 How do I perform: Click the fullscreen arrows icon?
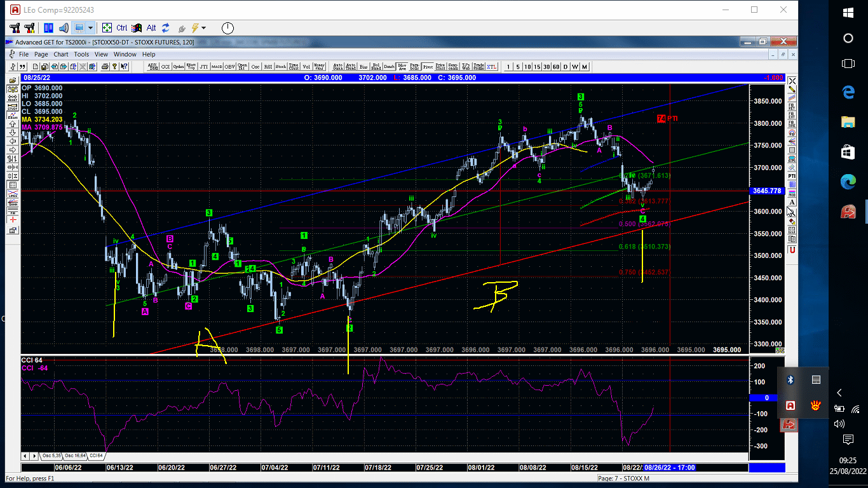pos(107,28)
